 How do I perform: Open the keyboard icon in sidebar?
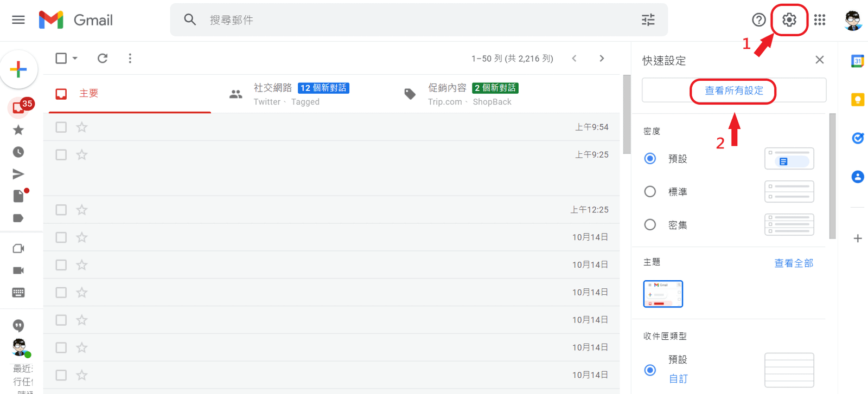[x=18, y=293]
